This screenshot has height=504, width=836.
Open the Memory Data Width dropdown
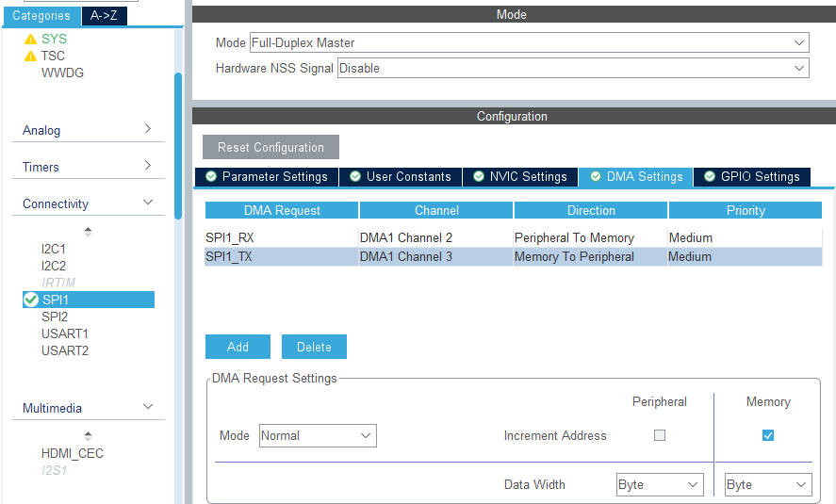point(768,484)
